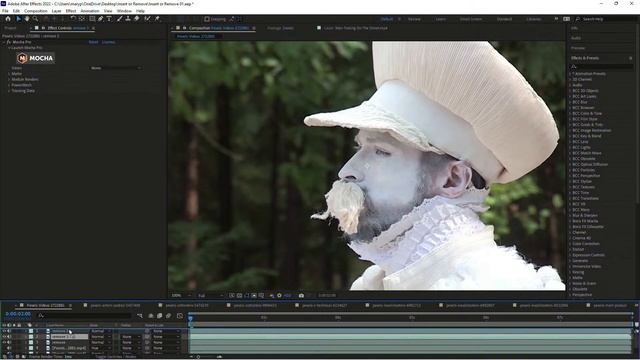This screenshot has height=360, width=640.
Task: Select the Type text tool
Action: (109, 19)
